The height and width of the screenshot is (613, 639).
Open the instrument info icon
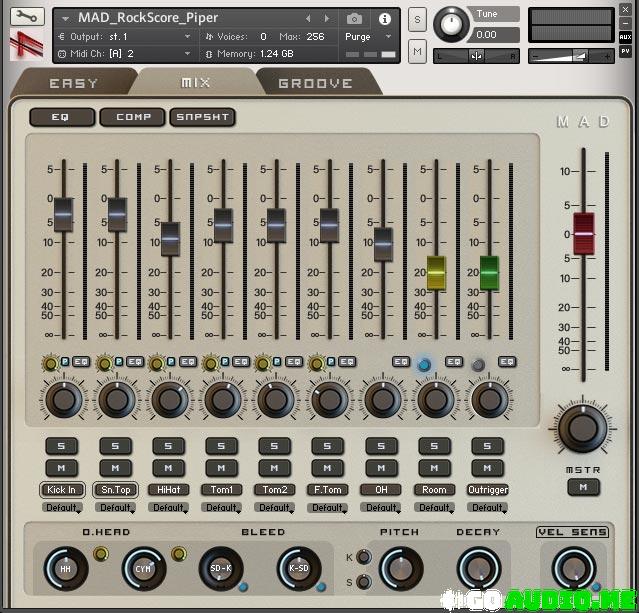[x=384, y=18]
